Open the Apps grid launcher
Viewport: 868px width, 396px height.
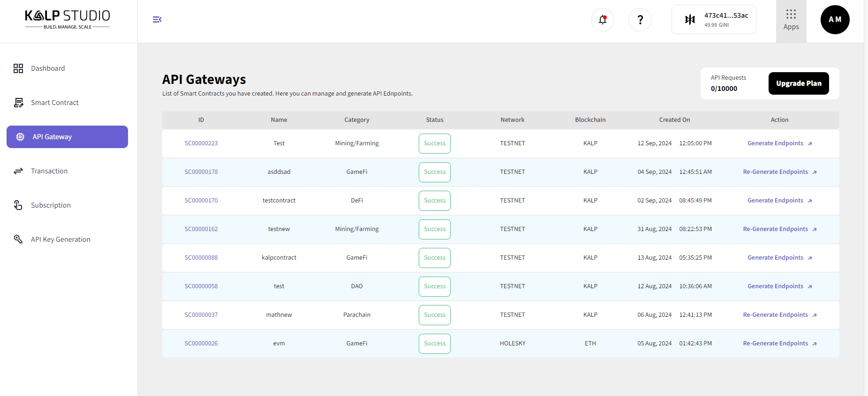pos(791,20)
